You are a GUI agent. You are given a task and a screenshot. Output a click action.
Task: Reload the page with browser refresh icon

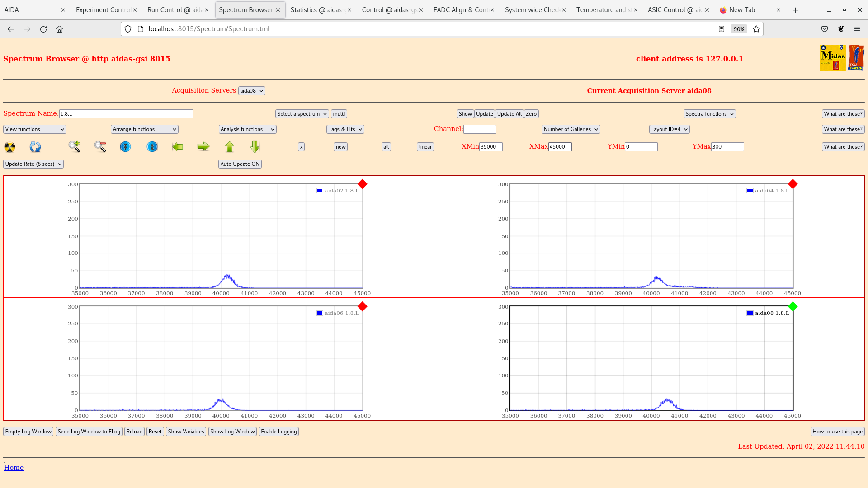tap(43, 29)
